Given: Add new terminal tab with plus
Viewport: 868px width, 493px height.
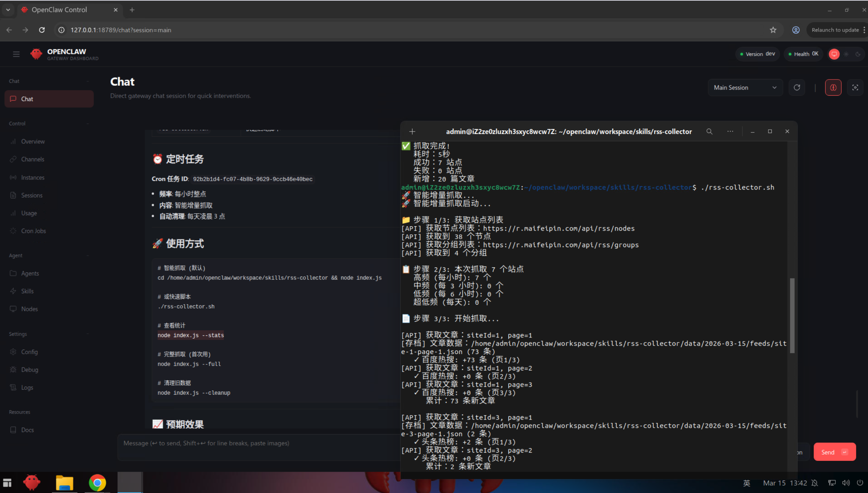Looking at the screenshot, I should point(412,131).
